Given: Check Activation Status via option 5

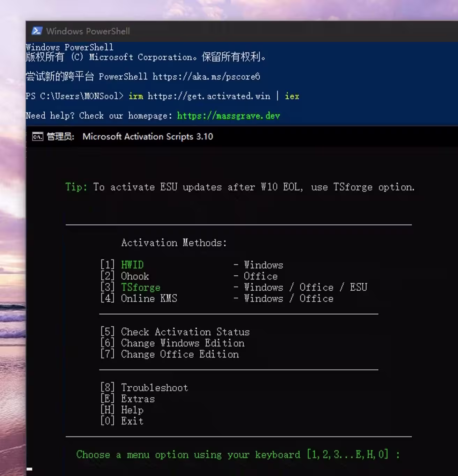Looking at the screenshot, I should click(185, 332).
